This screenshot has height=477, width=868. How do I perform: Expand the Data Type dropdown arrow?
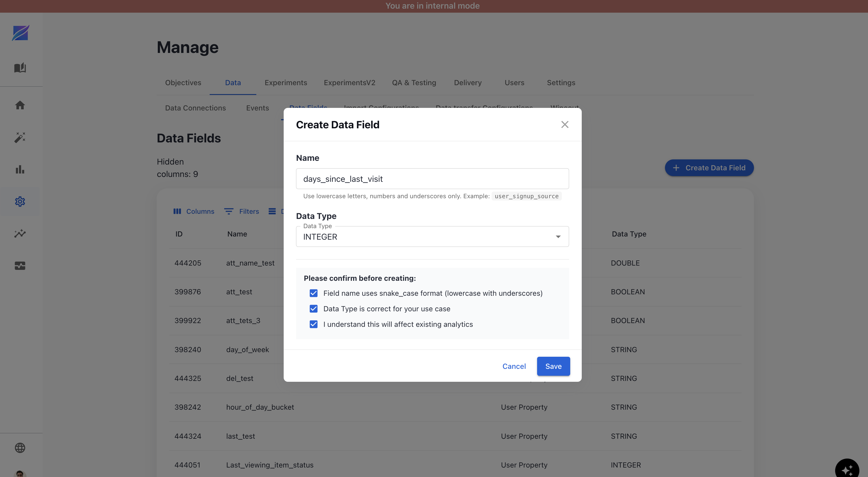click(558, 237)
